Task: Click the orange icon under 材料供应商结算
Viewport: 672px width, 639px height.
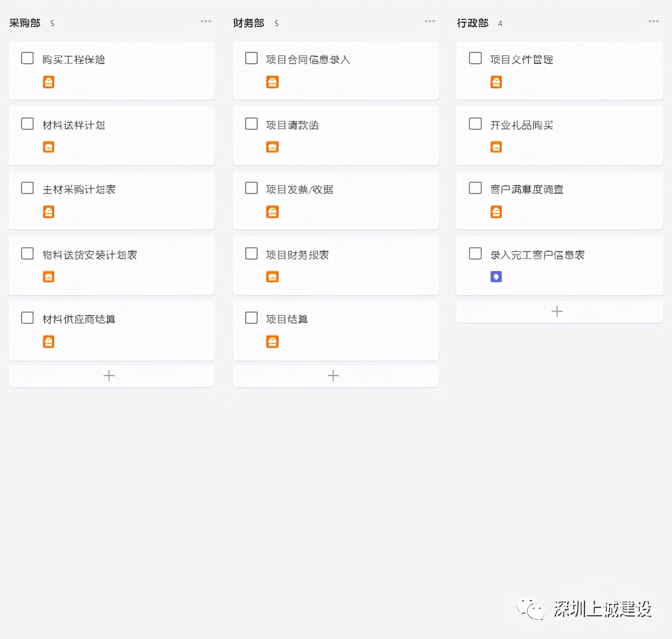Action: tap(49, 341)
